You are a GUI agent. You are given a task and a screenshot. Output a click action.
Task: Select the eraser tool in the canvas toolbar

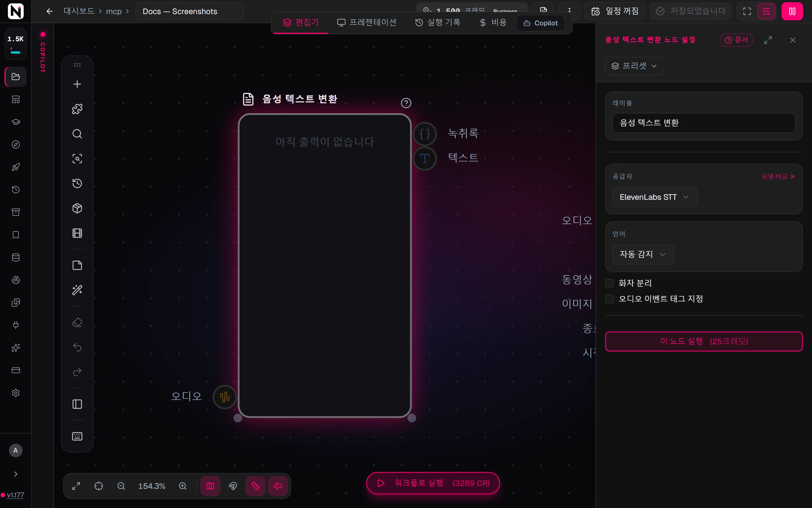pos(77,323)
